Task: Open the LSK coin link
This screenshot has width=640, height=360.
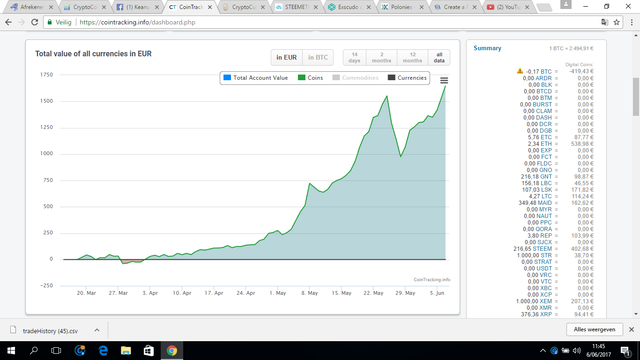Action: point(547,190)
